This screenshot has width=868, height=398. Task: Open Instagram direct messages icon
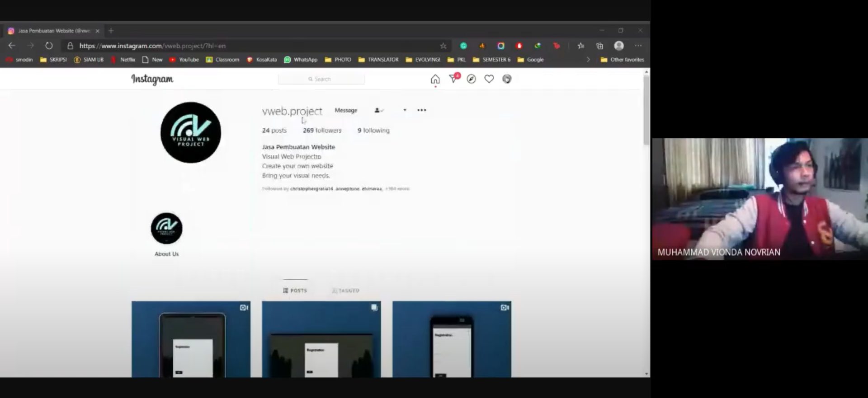pyautogui.click(x=453, y=79)
